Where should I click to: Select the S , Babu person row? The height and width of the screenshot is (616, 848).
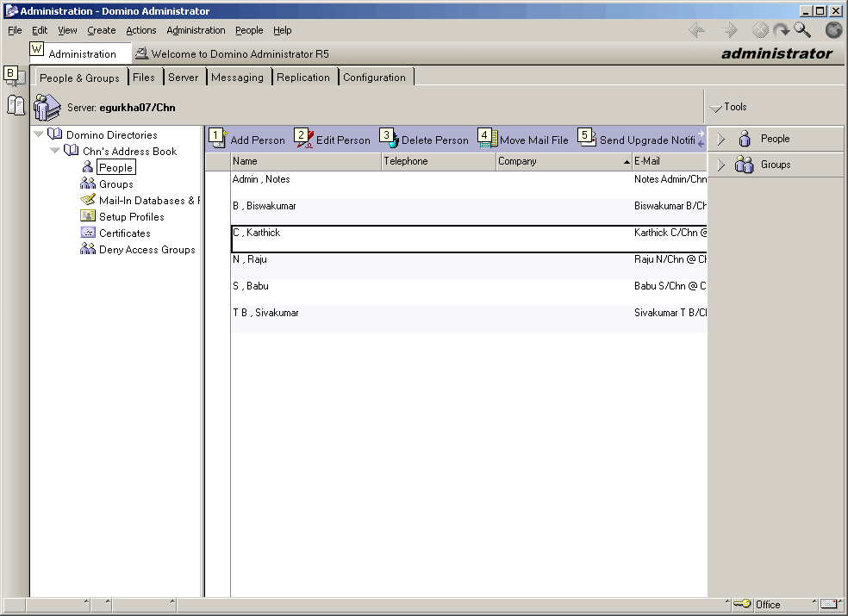tap(469, 291)
